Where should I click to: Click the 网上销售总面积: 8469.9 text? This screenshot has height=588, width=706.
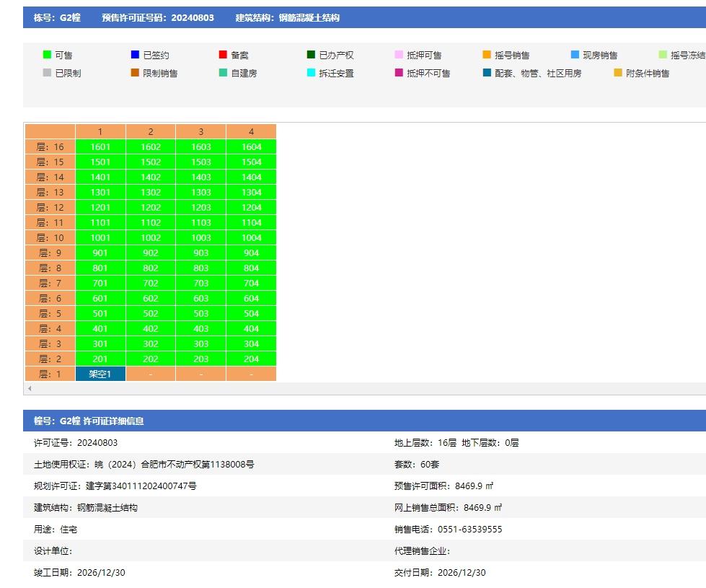click(448, 508)
